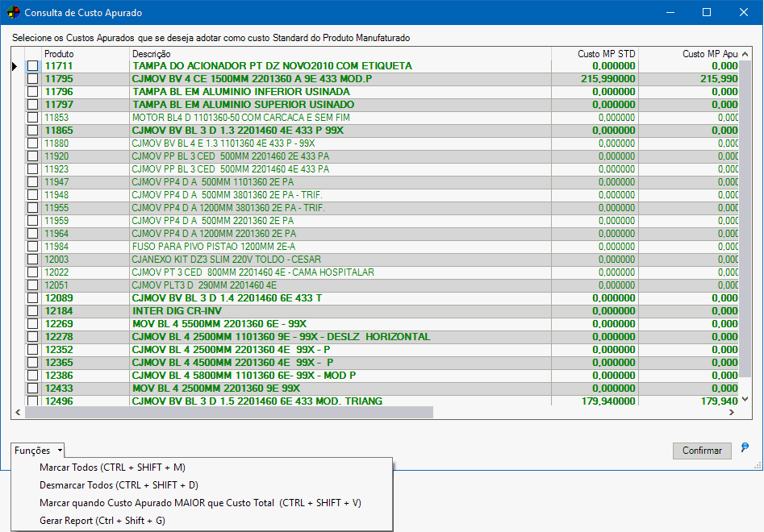Click the vertical scrollbar up arrow
This screenshot has width=764, height=532.
[x=745, y=53]
